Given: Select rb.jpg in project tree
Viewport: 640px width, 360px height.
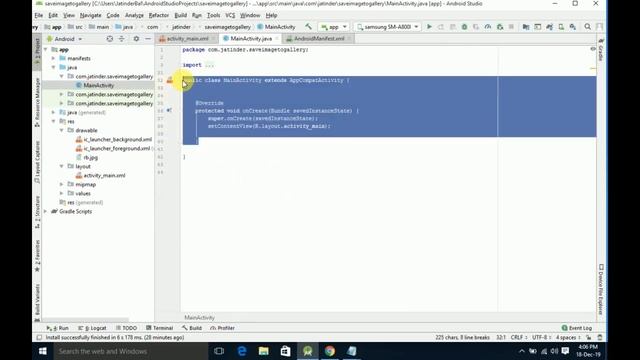Looking at the screenshot, I should pos(91,158).
